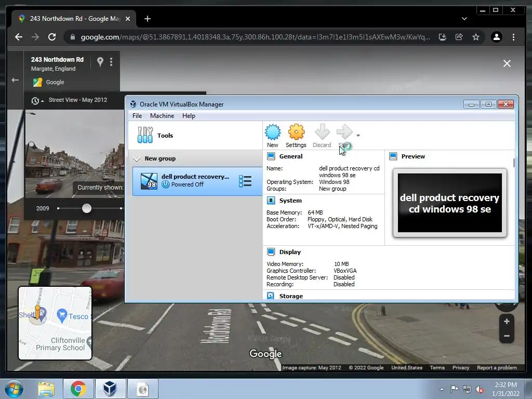The height and width of the screenshot is (399, 532).
Task: Start the selected virtual machine
Action: [x=344, y=136]
